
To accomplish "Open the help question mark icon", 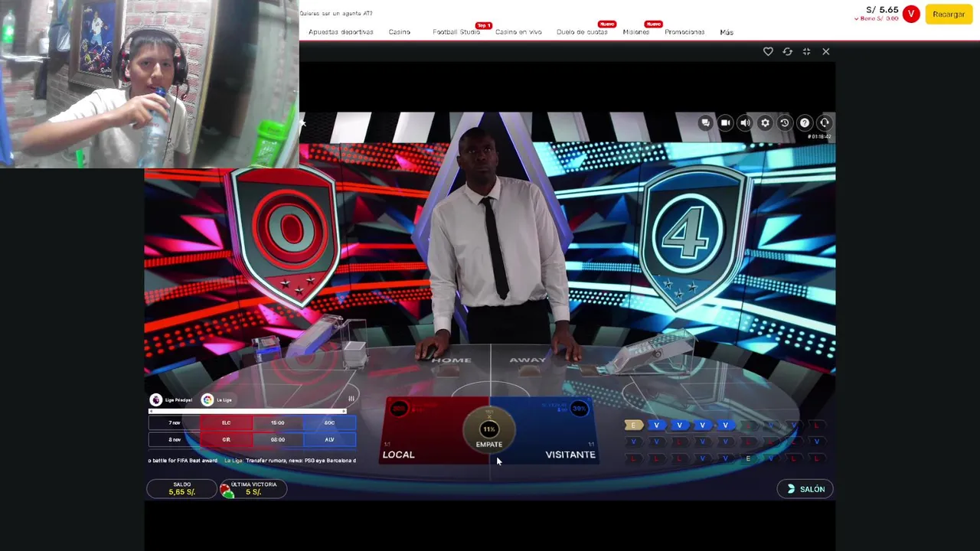I will click(x=805, y=122).
